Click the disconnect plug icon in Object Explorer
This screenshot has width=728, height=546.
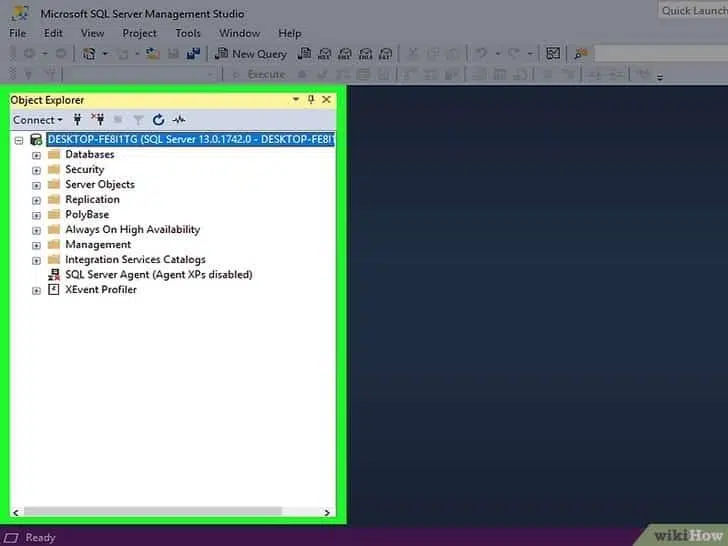97,120
